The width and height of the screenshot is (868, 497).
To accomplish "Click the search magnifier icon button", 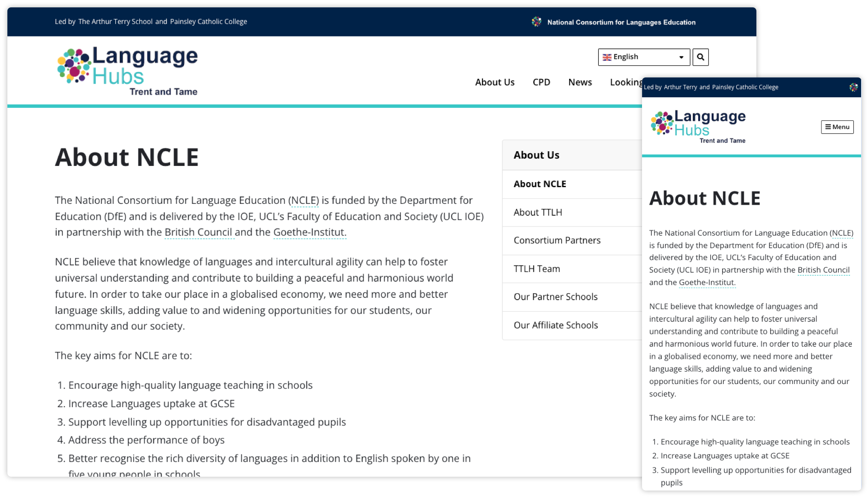I will pyautogui.click(x=700, y=57).
